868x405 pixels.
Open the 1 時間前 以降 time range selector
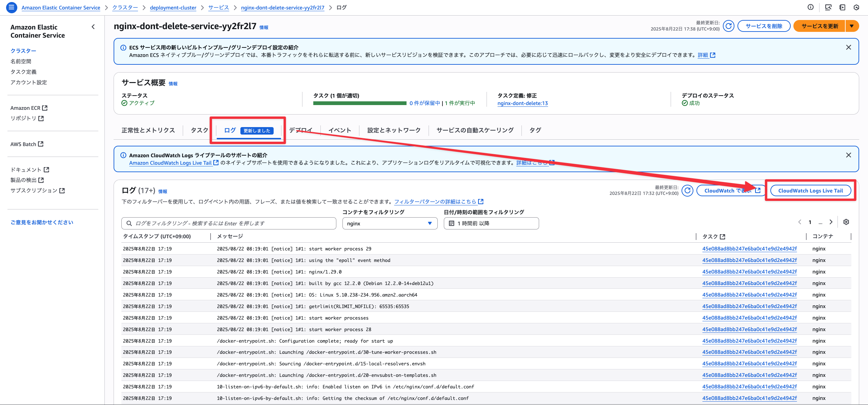click(491, 223)
